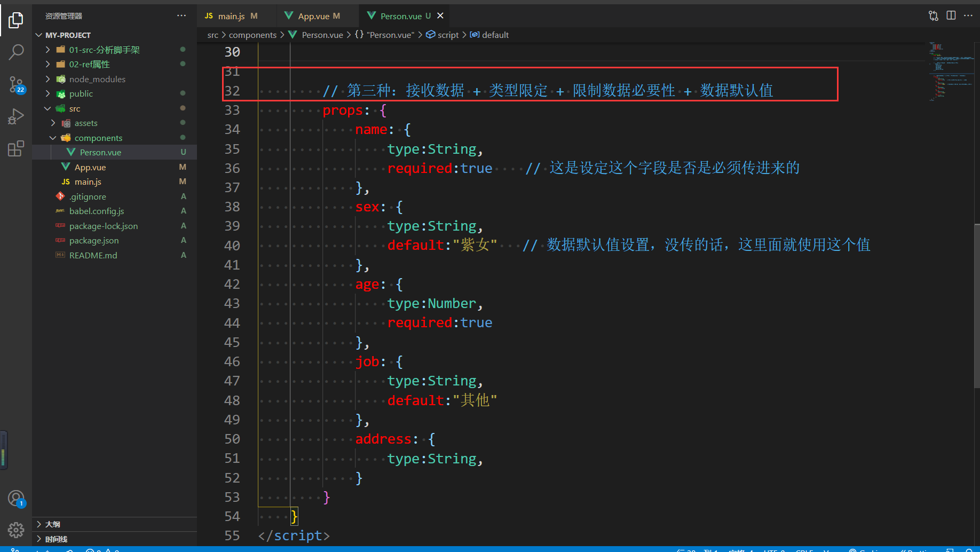The width and height of the screenshot is (980, 552).
Task: Click the Split Editor Right icon
Action: tap(951, 15)
